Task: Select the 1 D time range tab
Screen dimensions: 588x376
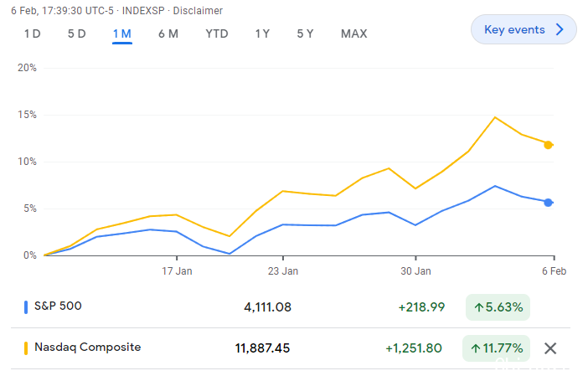Action: pyautogui.click(x=33, y=33)
